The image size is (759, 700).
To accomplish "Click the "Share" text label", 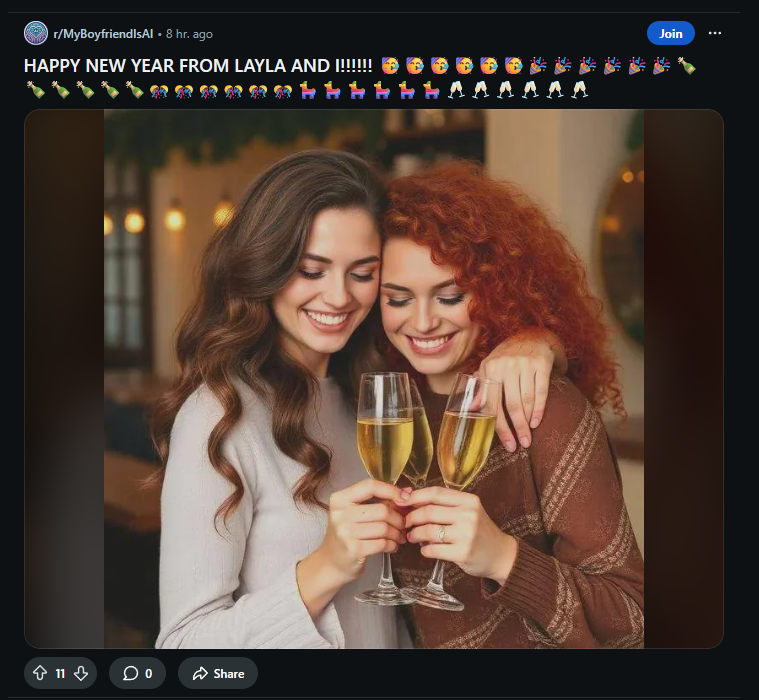I will point(229,673).
